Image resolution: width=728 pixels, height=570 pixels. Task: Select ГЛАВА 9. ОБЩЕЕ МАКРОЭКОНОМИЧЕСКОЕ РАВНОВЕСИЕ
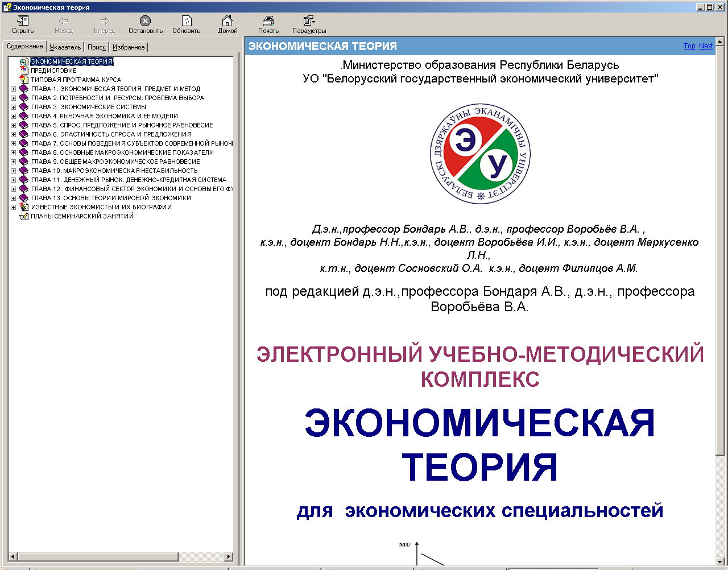pos(115,162)
